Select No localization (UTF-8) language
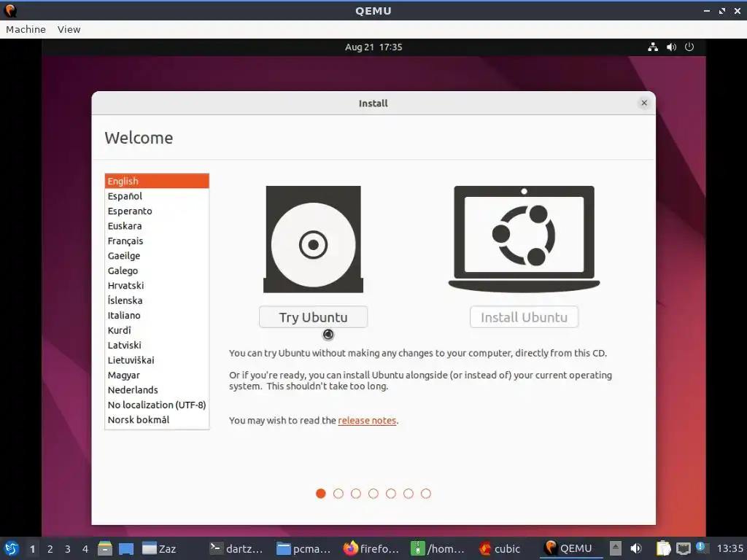 click(x=157, y=405)
